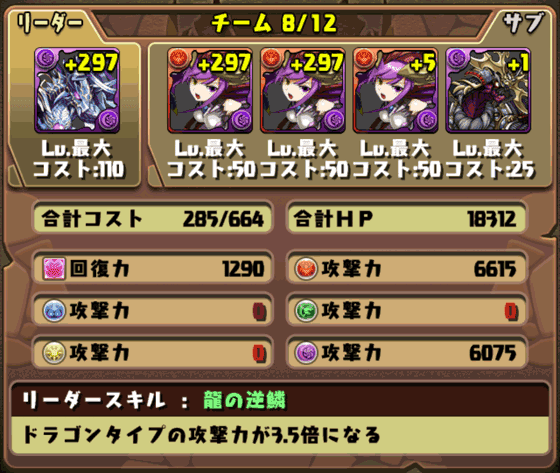Tap the leader skill description text box
This screenshot has width=560, height=473.
tap(280, 435)
